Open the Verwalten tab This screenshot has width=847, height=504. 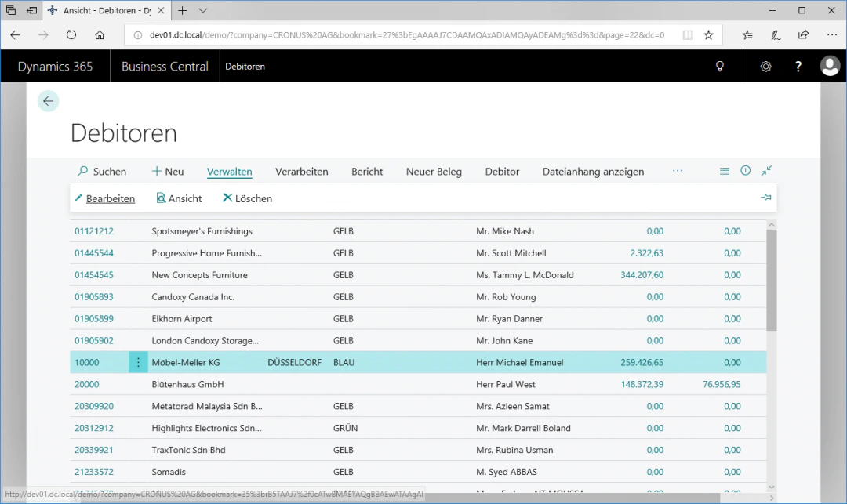coord(229,172)
